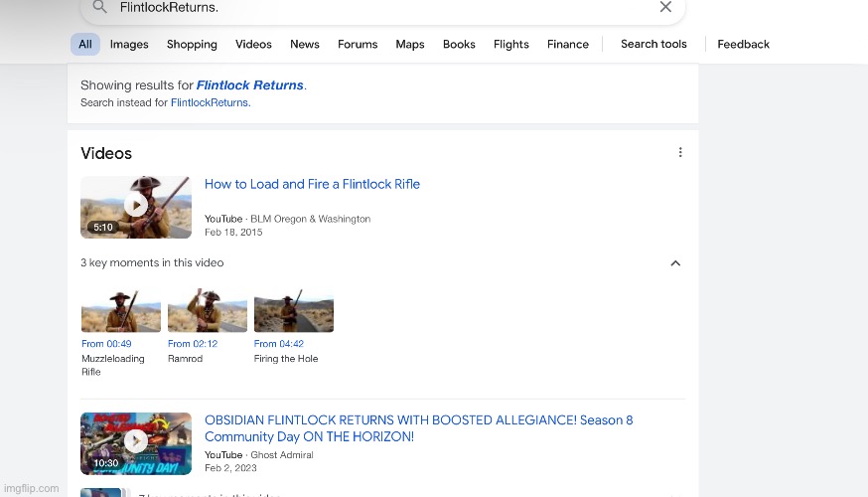Click the 'Videos' section heading
868x497 pixels.
106,153
